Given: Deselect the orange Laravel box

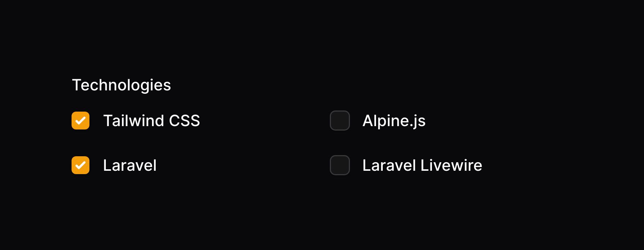Looking at the screenshot, I should tap(80, 165).
